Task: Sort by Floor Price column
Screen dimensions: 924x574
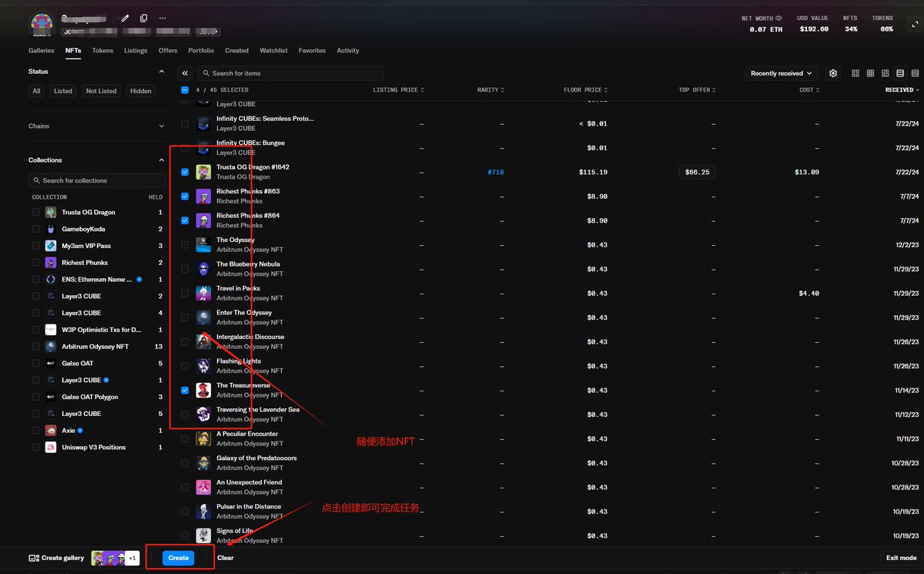Action: (585, 90)
